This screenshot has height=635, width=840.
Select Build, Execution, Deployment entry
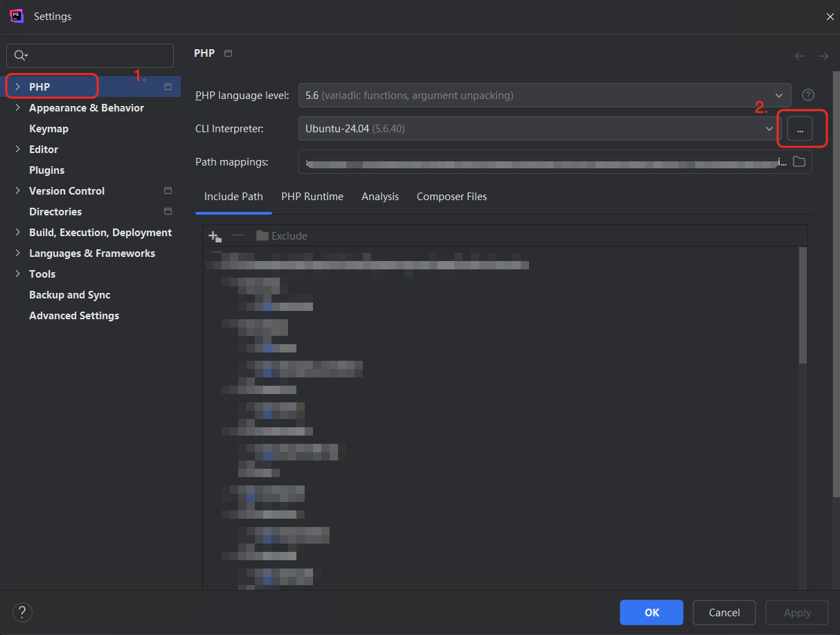click(x=100, y=233)
